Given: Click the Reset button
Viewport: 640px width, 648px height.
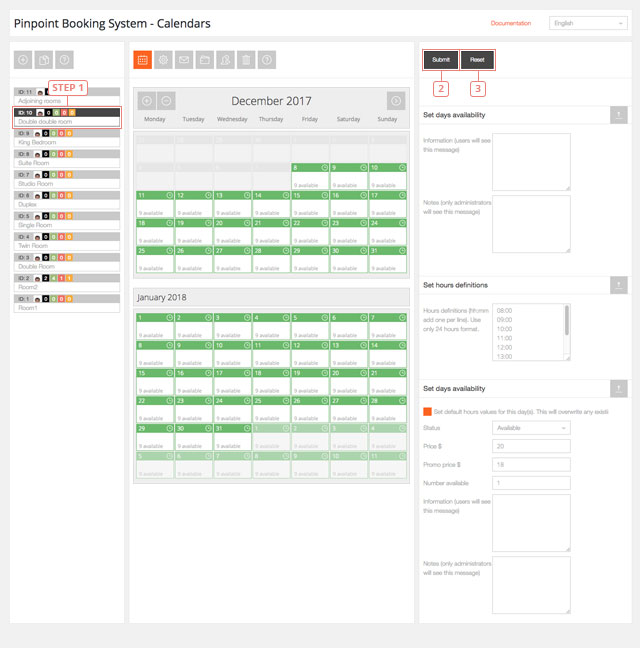Looking at the screenshot, I should point(477,60).
